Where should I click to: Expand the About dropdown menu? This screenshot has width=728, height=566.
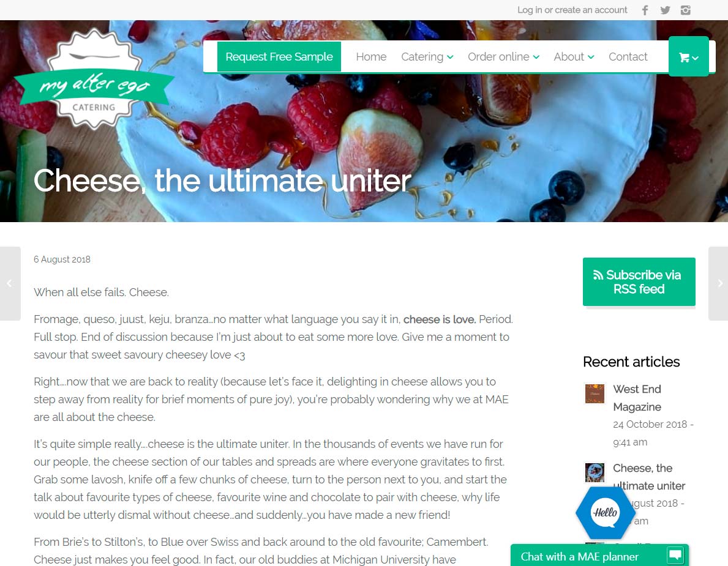tap(574, 56)
